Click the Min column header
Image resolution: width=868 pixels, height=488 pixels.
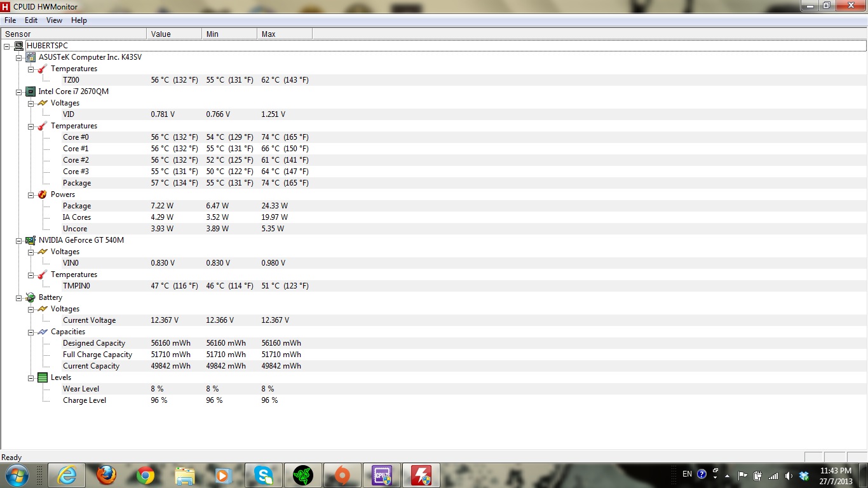click(229, 34)
